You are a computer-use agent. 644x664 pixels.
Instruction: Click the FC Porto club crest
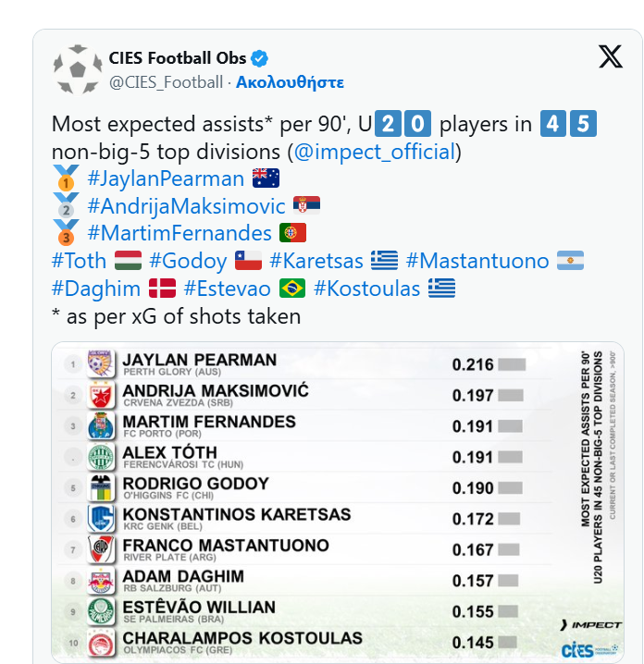coord(101,426)
